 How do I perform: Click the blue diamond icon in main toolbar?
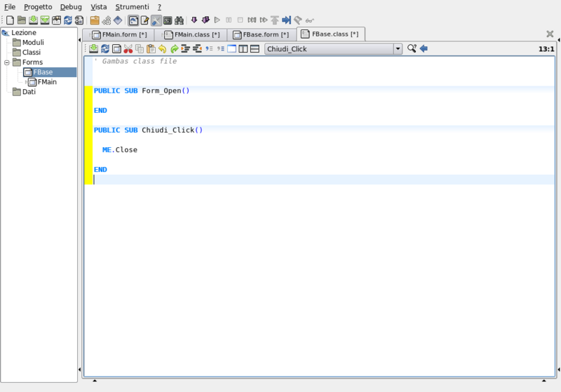pos(118,20)
